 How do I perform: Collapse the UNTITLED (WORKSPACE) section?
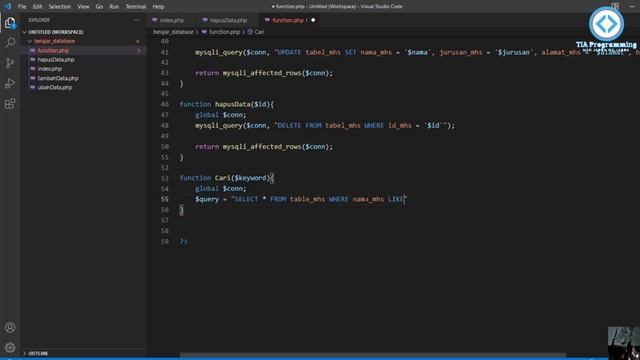tap(24, 32)
